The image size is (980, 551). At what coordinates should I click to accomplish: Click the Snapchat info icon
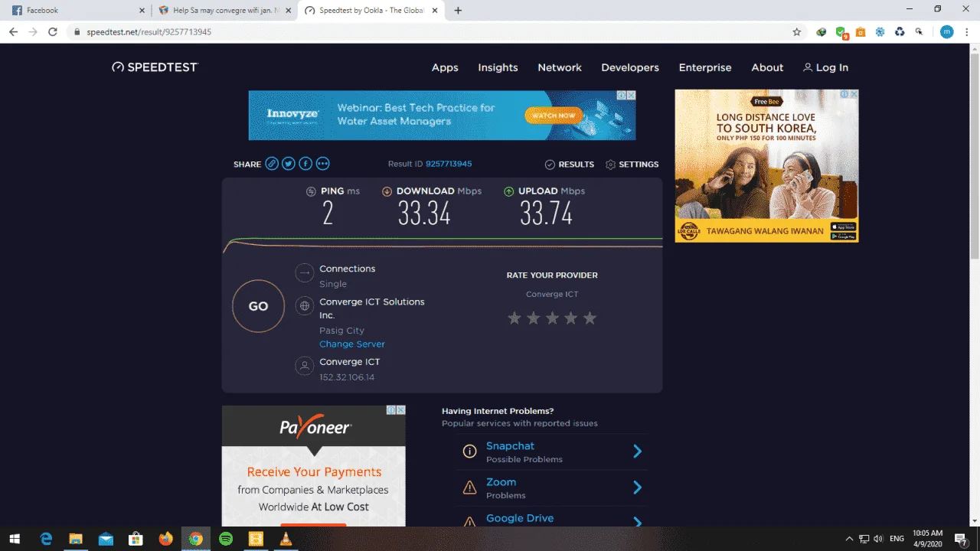point(469,452)
